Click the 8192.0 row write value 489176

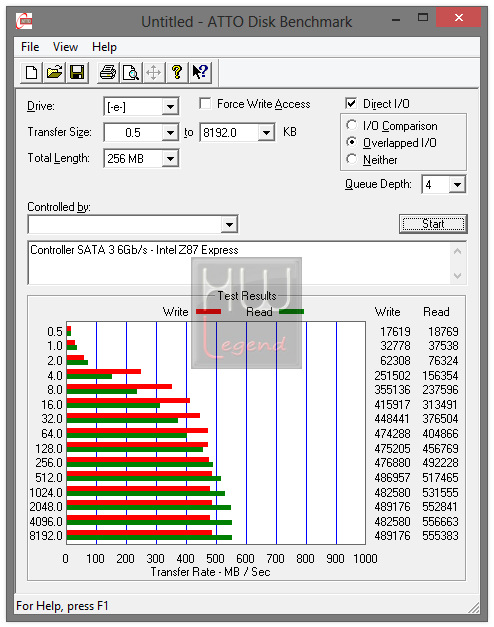(x=392, y=536)
